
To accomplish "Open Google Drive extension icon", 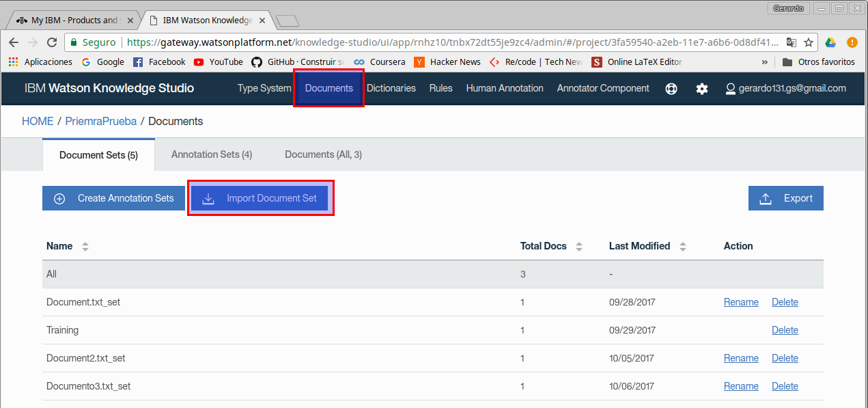I will [x=830, y=42].
